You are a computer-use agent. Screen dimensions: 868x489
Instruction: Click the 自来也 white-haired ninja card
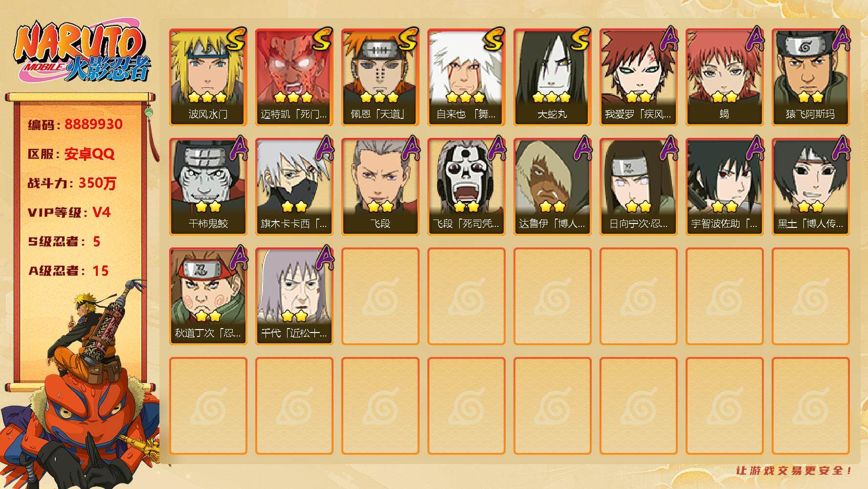[467, 77]
